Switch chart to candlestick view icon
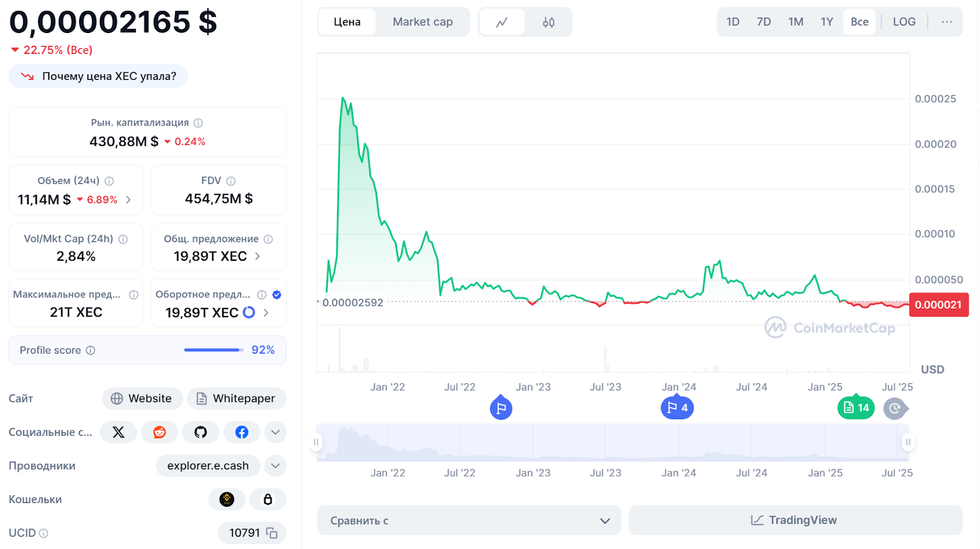This screenshot has width=980, height=549. (549, 22)
